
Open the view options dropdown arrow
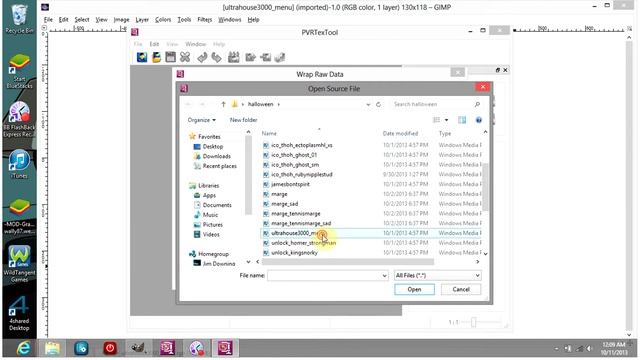(x=447, y=120)
